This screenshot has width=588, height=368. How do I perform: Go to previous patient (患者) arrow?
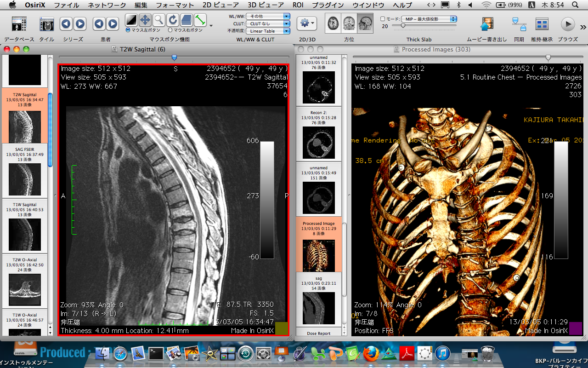click(99, 23)
